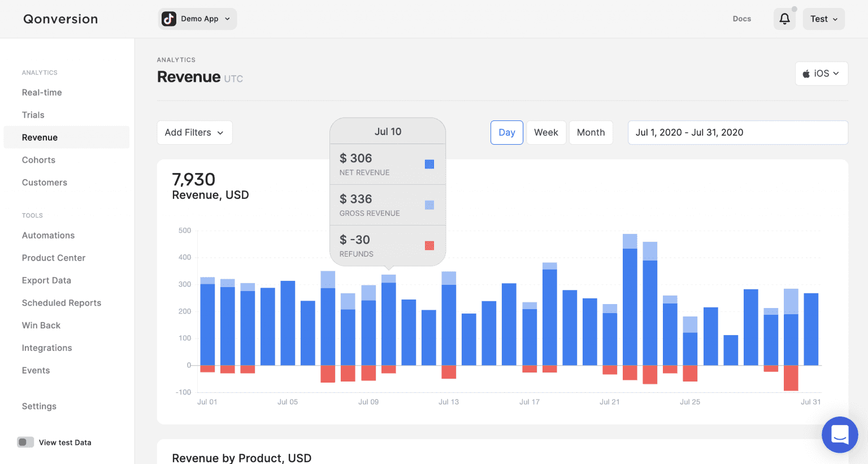868x464 pixels.
Task: Enable the View test Data toggle
Action: point(25,442)
